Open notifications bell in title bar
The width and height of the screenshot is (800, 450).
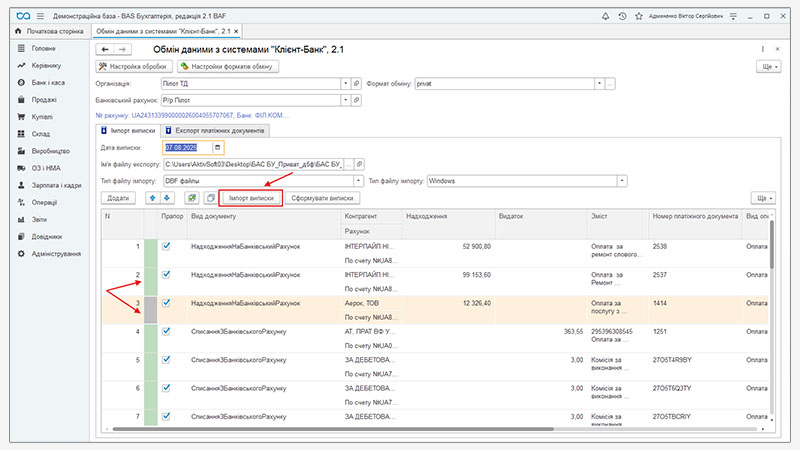click(605, 17)
